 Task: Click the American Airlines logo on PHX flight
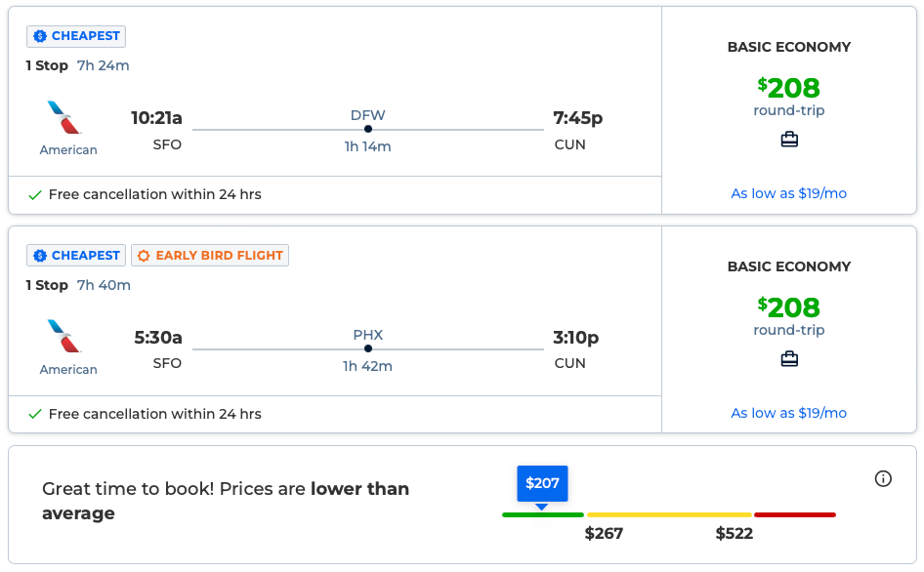(x=65, y=338)
